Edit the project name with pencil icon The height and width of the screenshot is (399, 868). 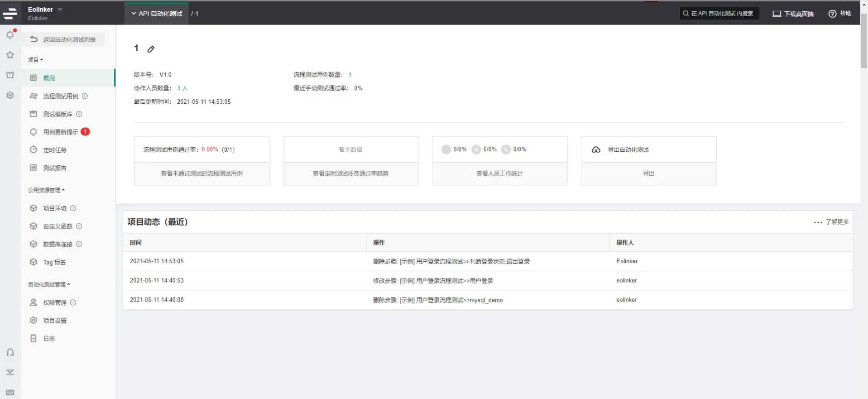click(x=151, y=49)
